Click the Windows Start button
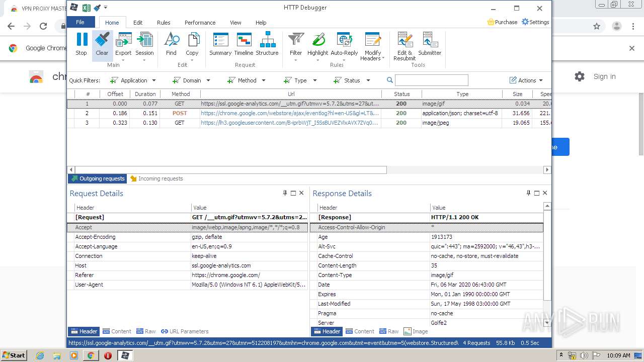The height and width of the screenshot is (362, 644). coord(14,355)
